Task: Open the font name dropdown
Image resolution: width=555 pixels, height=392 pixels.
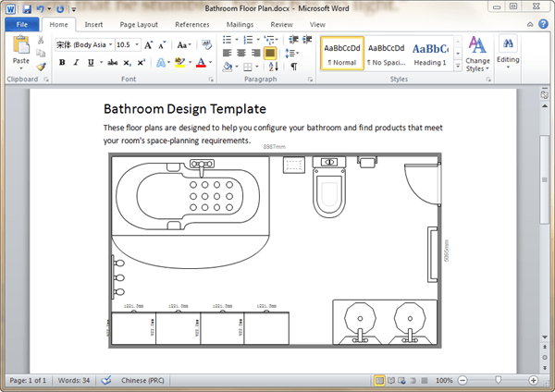Action: (x=110, y=44)
